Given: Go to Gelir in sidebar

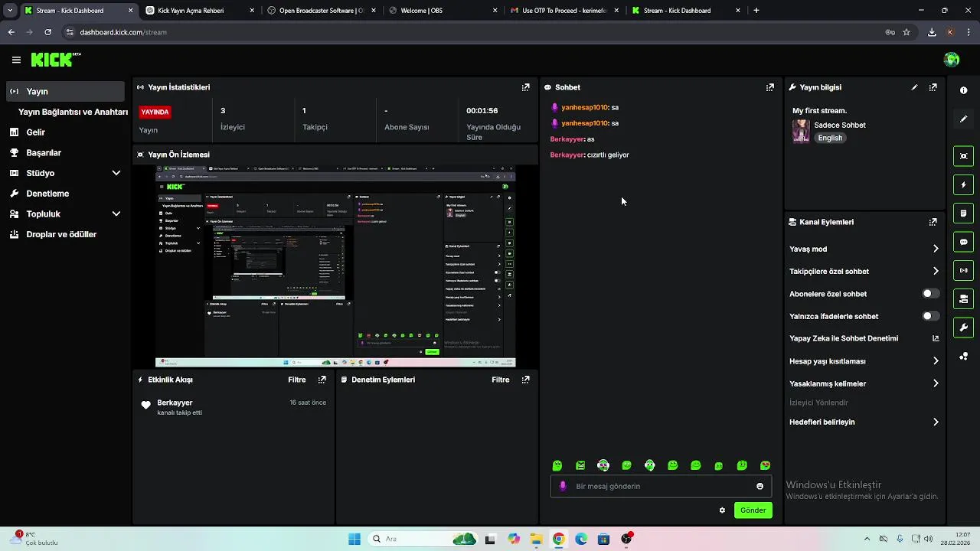Looking at the screenshot, I should pos(36,132).
